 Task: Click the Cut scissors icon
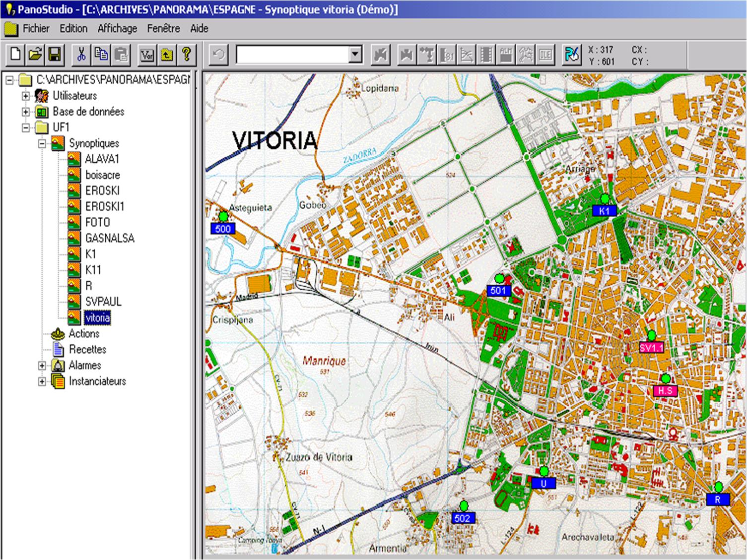tap(81, 55)
